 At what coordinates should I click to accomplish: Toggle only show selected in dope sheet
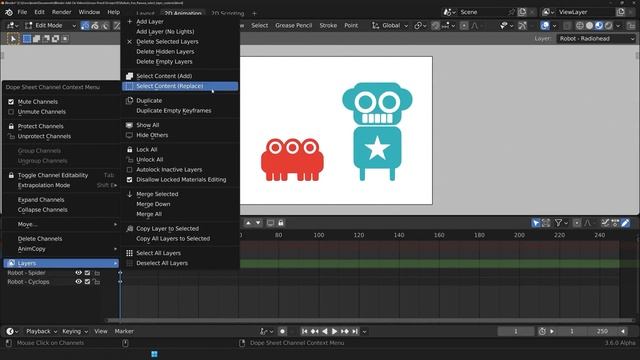click(536, 223)
